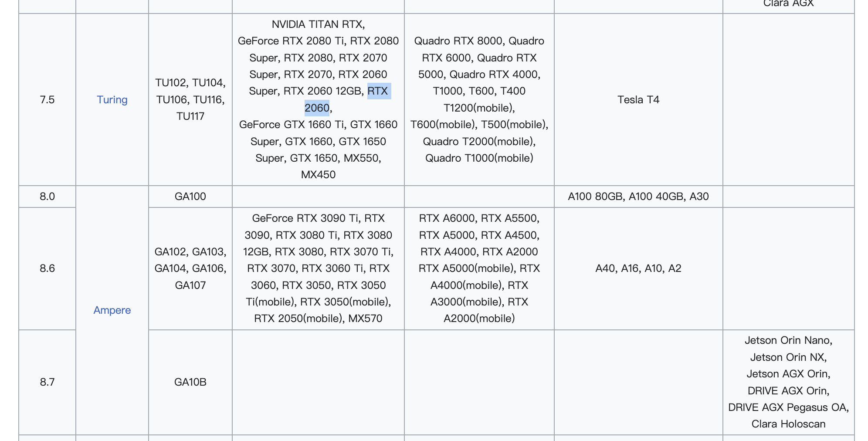Image resolution: width=868 pixels, height=441 pixels.
Task: Click the RTX A4000, RTX A2000 line
Action: click(479, 252)
